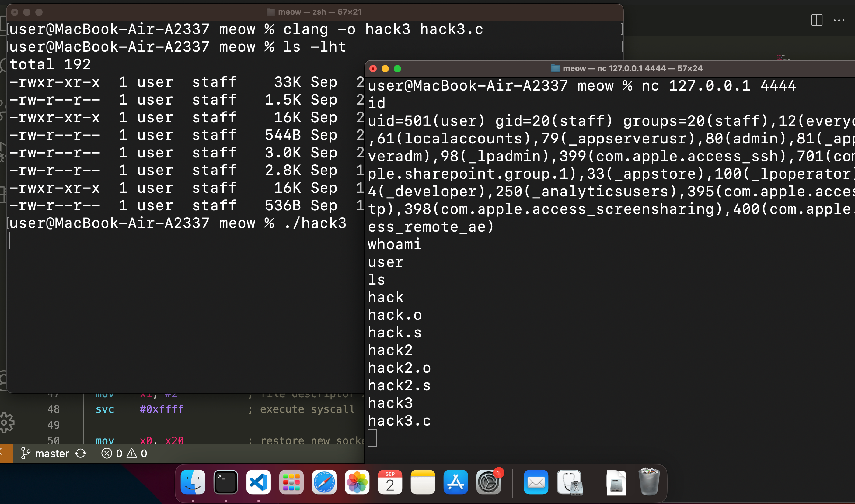Open Terminal app in the dock

click(226, 482)
